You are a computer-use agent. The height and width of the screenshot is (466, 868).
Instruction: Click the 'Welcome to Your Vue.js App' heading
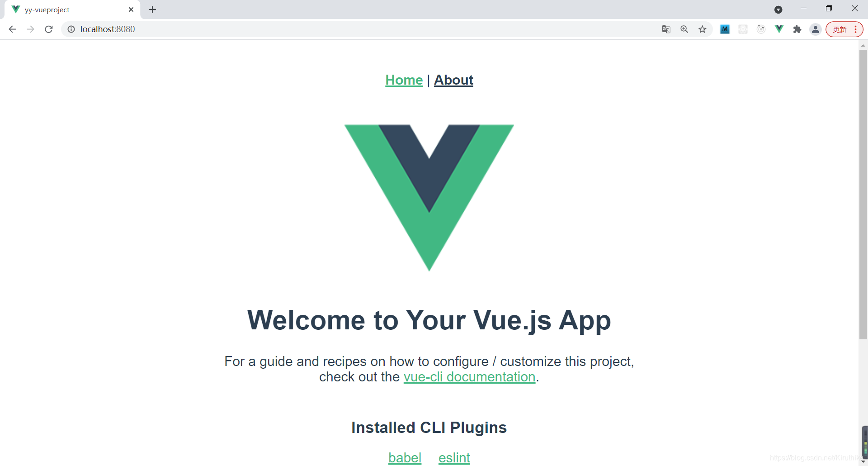429,320
